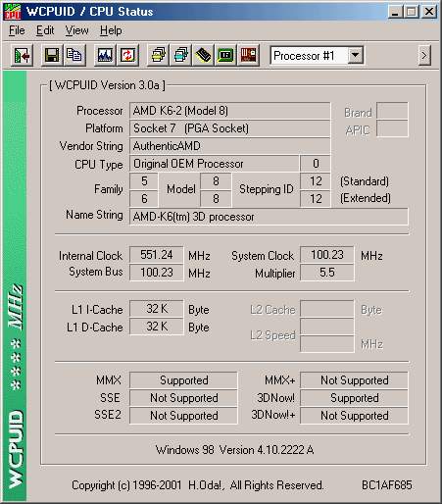Click the empty Brand field
This screenshot has width=442, height=504.
click(x=392, y=111)
